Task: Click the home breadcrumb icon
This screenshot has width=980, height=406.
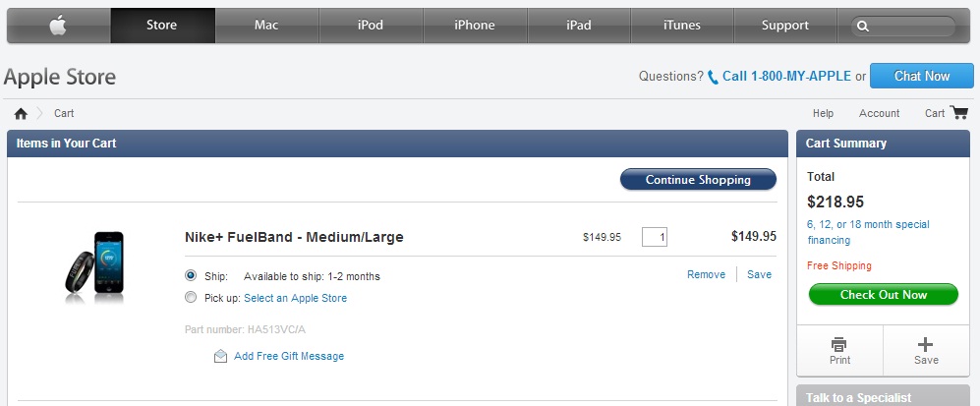Action: (x=21, y=114)
